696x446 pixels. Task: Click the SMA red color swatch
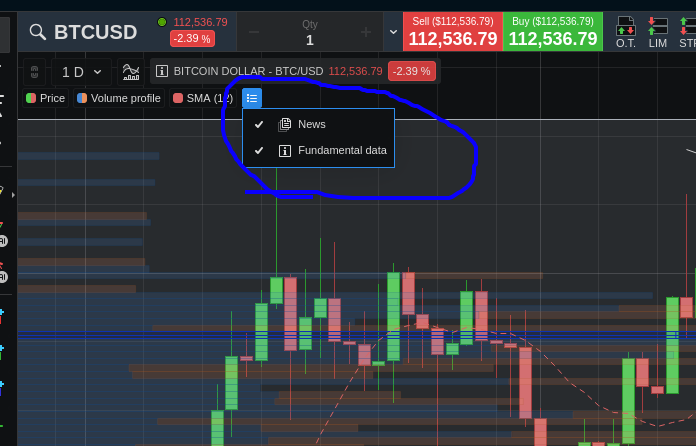178,98
